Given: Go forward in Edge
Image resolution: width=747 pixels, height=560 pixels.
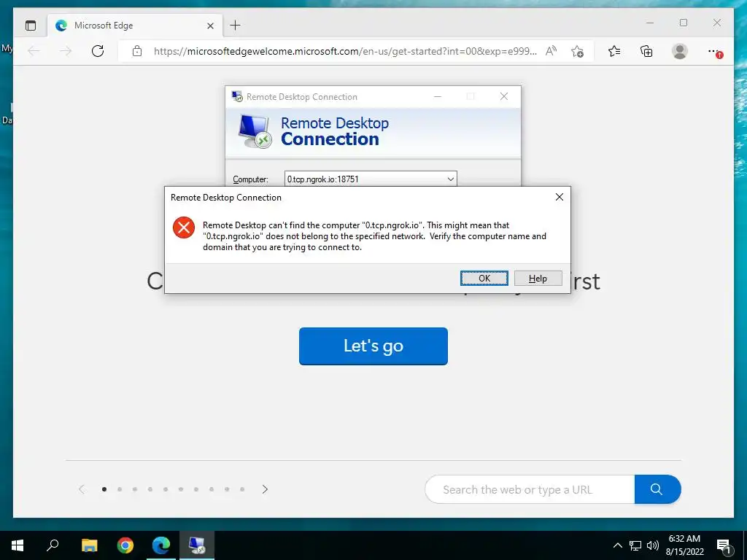Looking at the screenshot, I should tap(66, 51).
